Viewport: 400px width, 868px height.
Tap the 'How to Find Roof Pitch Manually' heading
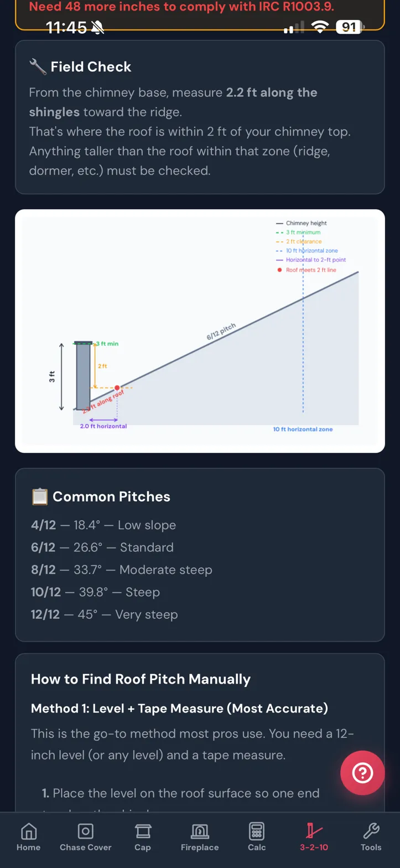tap(141, 679)
